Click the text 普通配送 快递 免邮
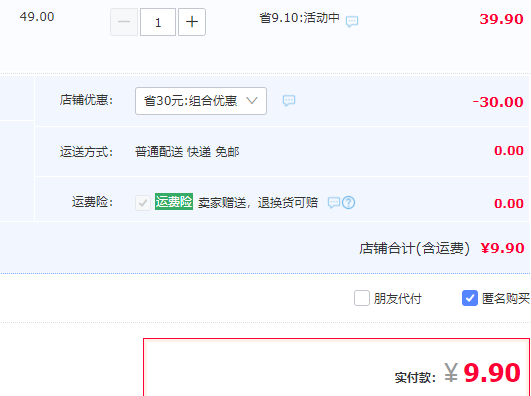This screenshot has width=531, height=396. [x=187, y=152]
